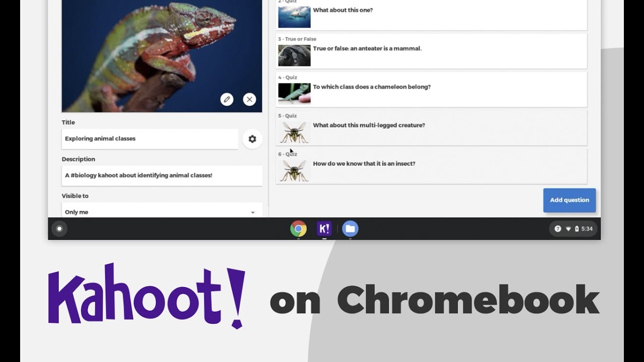Select 'True or false: an anteater is a mammal.'
This screenshot has width=644, height=362.
click(367, 49)
